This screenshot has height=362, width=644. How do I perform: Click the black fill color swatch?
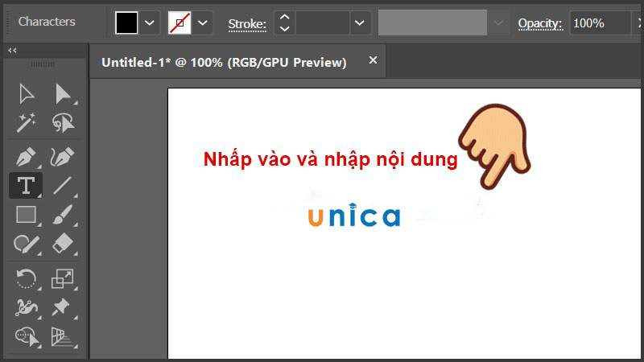coord(126,23)
